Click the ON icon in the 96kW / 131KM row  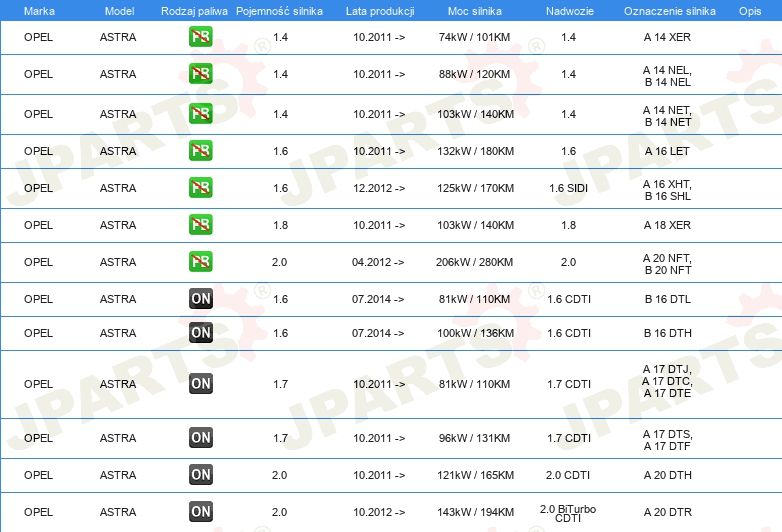(x=201, y=438)
